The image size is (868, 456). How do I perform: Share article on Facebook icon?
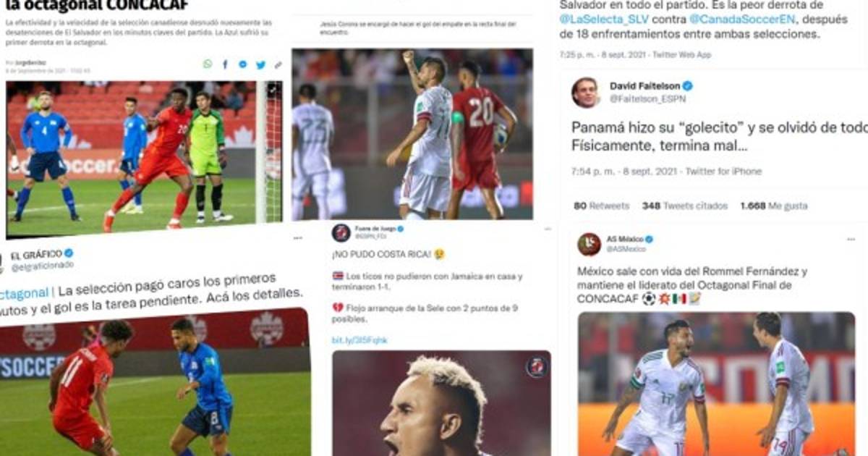tap(226, 65)
